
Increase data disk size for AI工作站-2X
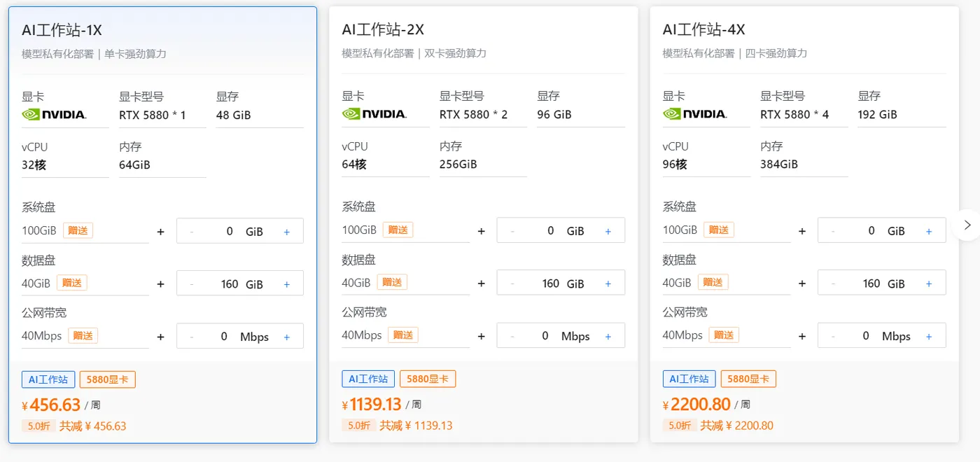click(608, 283)
